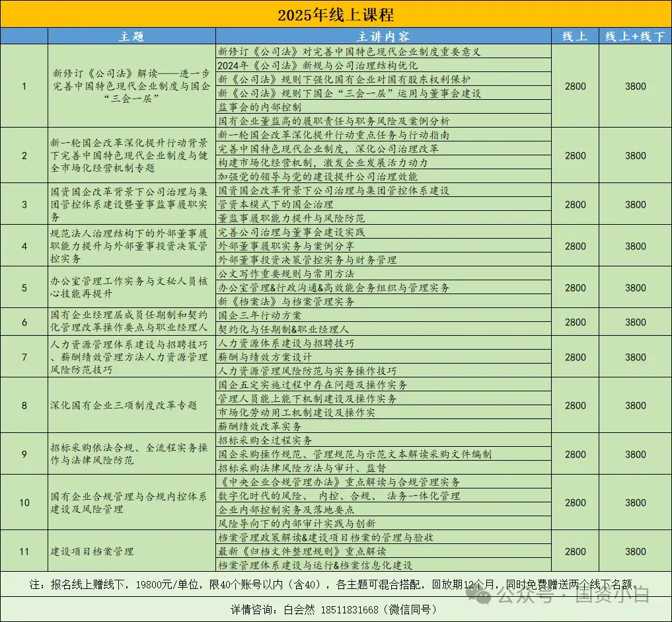The width and height of the screenshot is (672, 622).
Task: Click the 2800 price for course 3
Action: pos(575,204)
